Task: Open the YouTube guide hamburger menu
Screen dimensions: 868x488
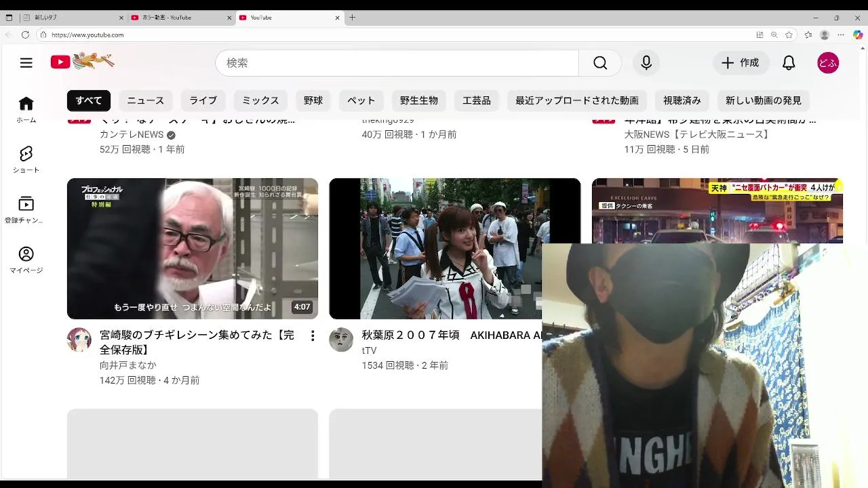Action: pos(26,63)
